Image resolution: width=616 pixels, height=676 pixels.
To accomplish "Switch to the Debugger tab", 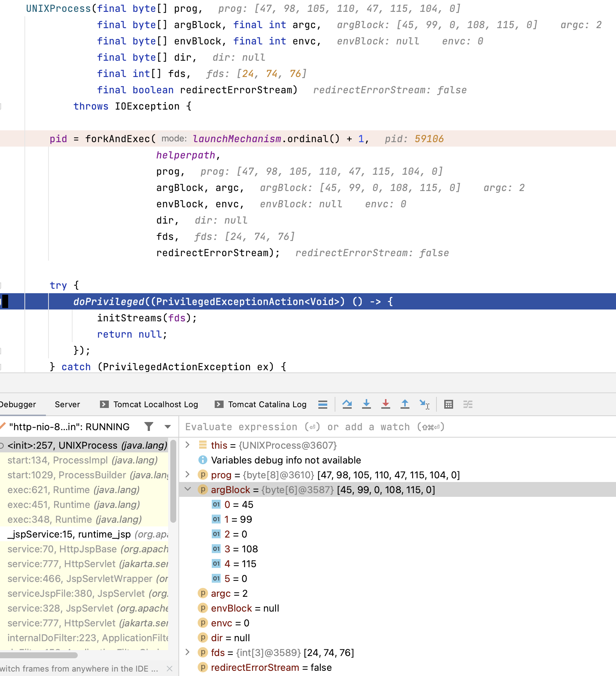I will point(19,405).
